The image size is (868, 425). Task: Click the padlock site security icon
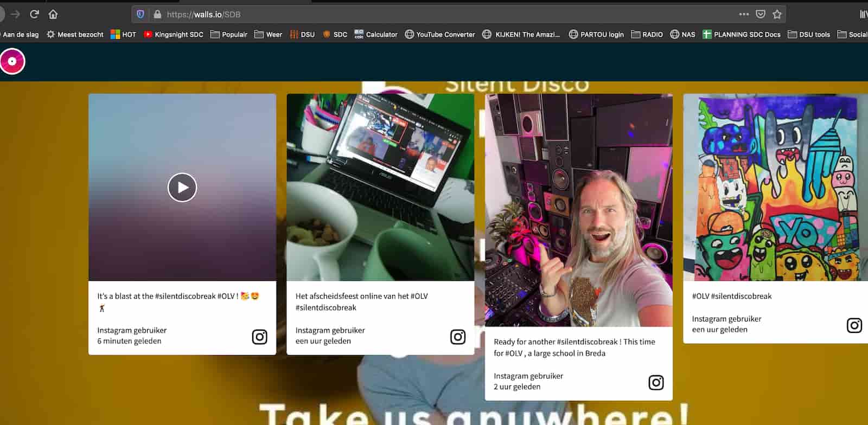point(157,14)
